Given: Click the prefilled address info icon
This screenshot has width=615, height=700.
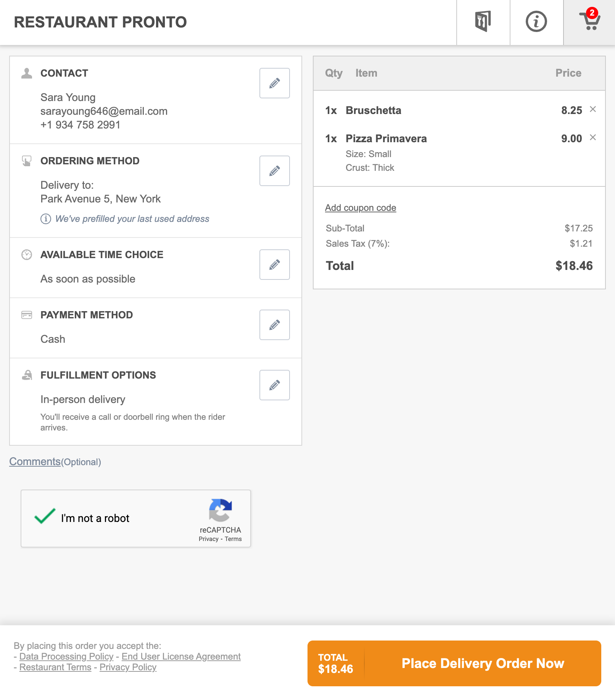Looking at the screenshot, I should click(46, 219).
